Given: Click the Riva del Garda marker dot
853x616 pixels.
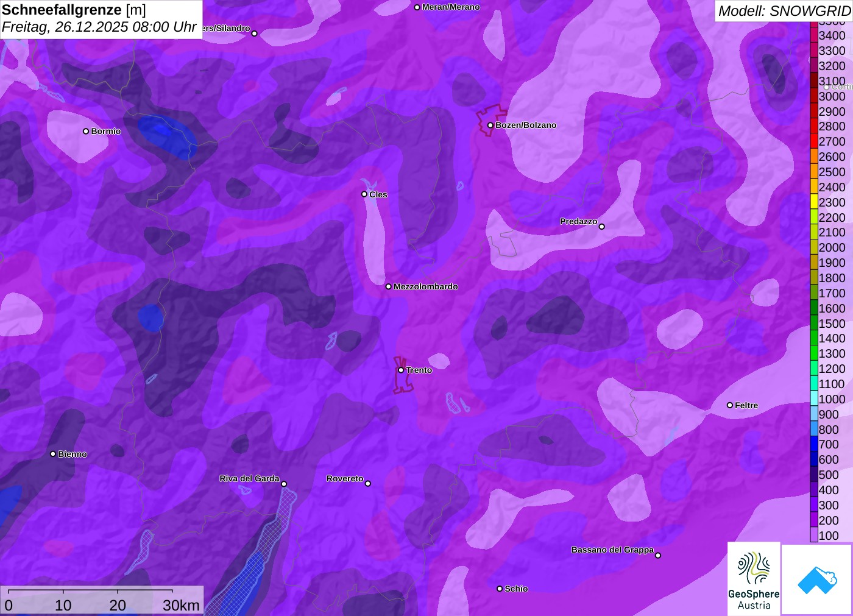Looking at the screenshot, I should pyautogui.click(x=284, y=484).
